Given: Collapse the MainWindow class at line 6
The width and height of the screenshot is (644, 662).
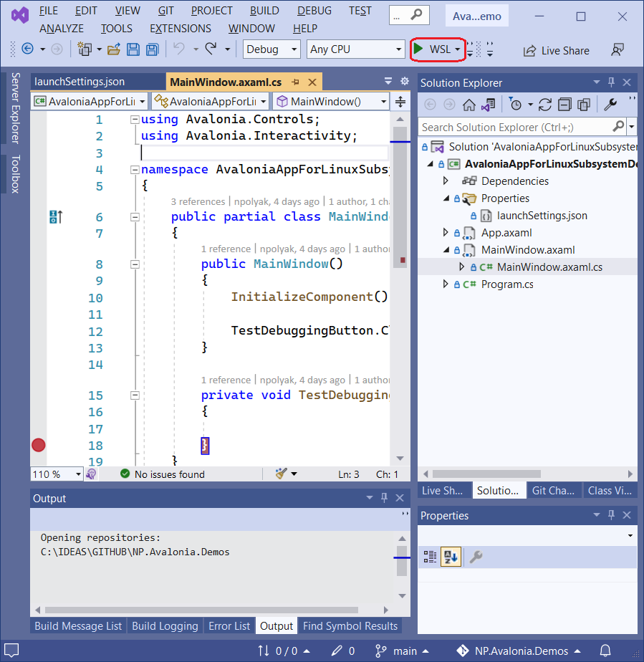Looking at the screenshot, I should coord(135,217).
